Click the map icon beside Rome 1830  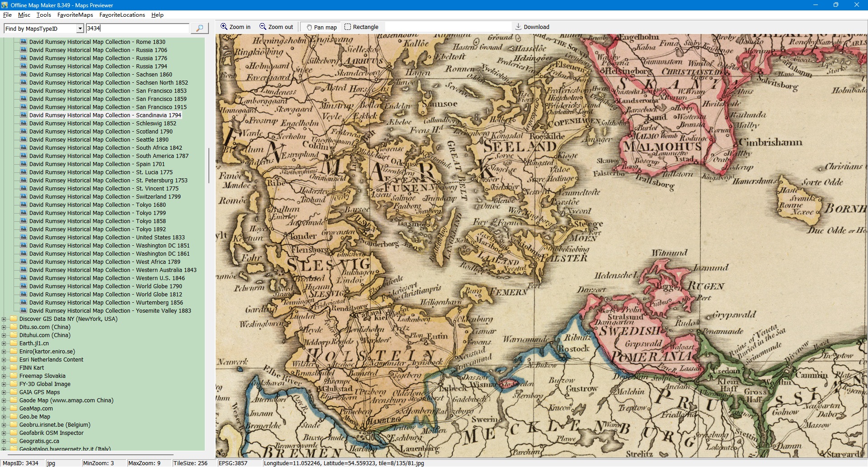tap(24, 42)
